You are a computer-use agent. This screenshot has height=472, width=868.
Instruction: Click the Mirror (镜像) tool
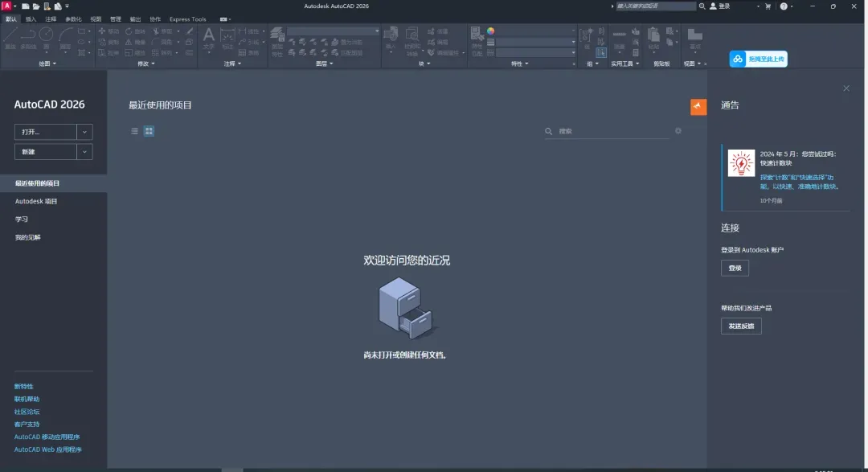tap(135, 42)
